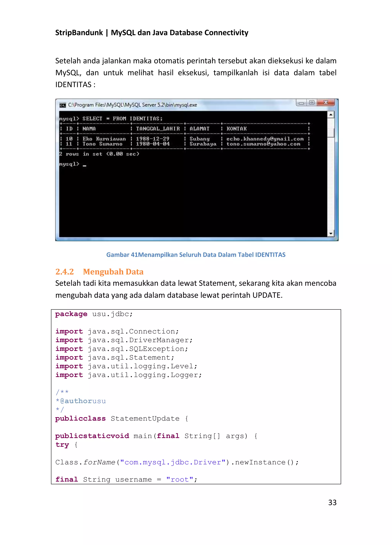The width and height of the screenshot is (392, 545).
Task: Click the ALAMAT column header
Action: pyautogui.click(x=199, y=129)
